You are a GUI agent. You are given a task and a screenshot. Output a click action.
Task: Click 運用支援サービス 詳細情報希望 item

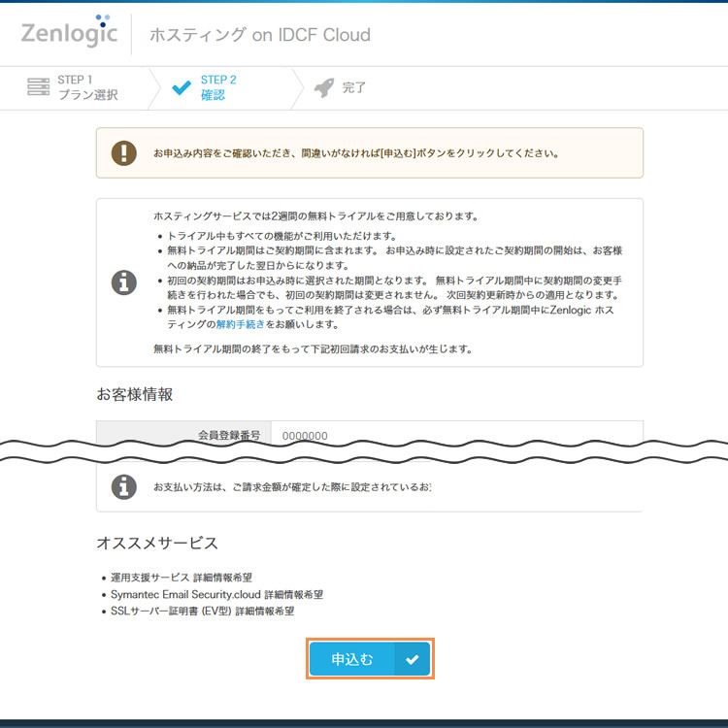point(182,578)
